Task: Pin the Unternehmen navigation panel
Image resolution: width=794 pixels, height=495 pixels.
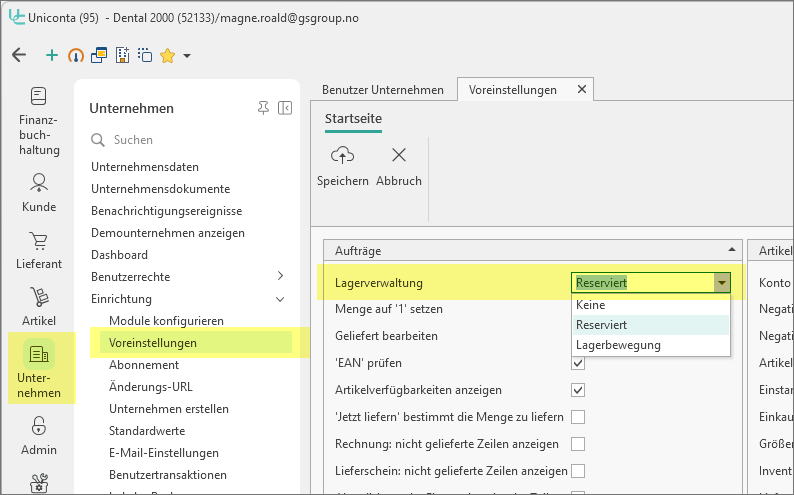Action: (x=263, y=108)
